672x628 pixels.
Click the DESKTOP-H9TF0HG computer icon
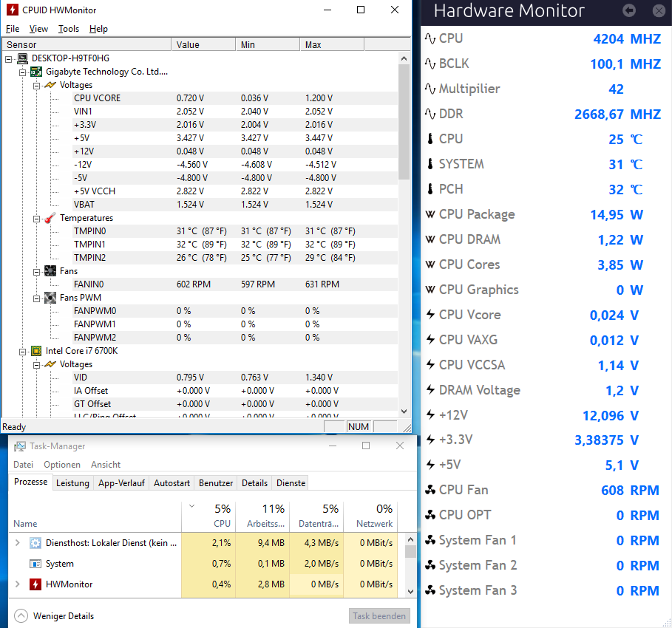click(23, 58)
